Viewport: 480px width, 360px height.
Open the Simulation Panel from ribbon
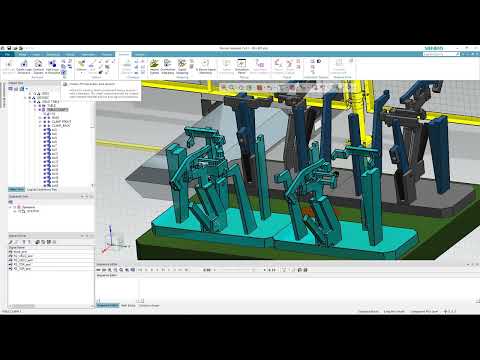pyautogui.click(x=242, y=67)
